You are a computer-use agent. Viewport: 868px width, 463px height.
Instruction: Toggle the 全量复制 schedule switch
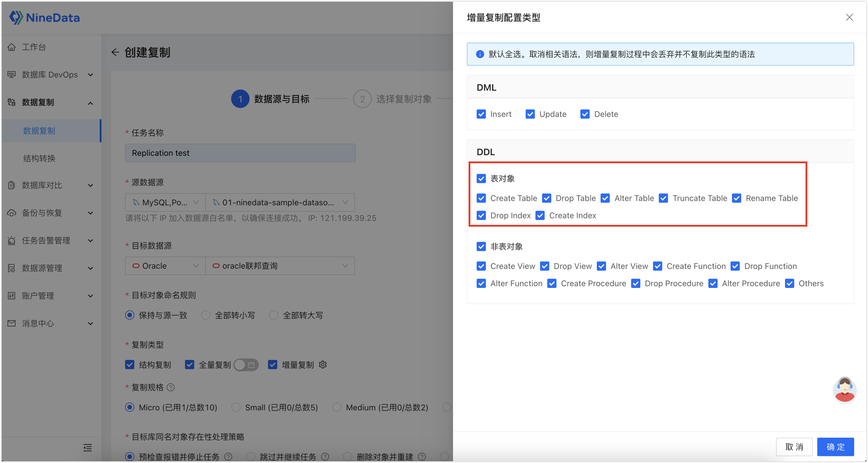(x=246, y=365)
